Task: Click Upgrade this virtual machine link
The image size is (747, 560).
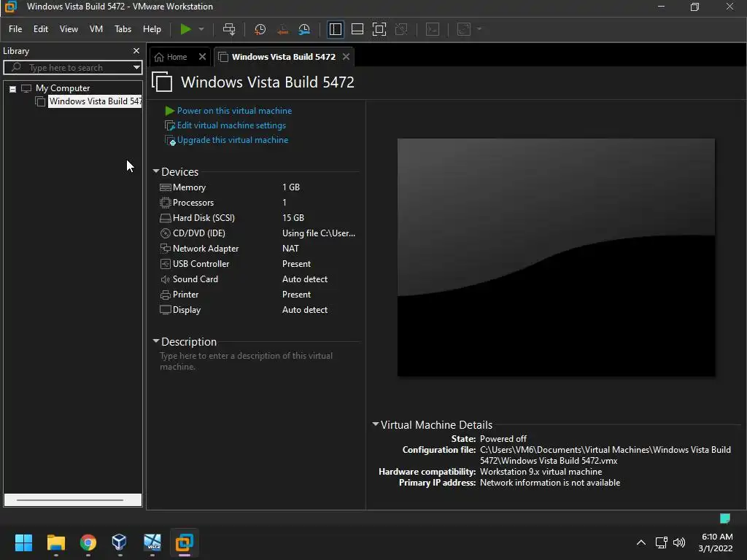Action: pos(233,140)
